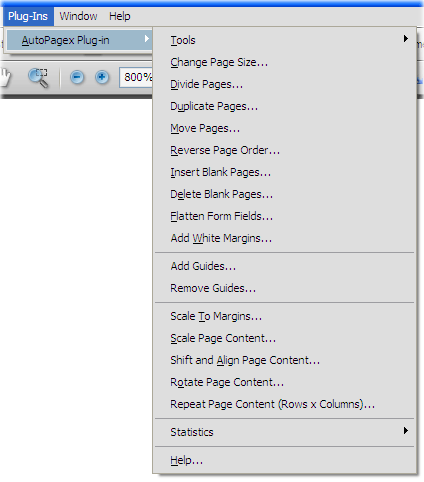
Task: Expand the Statistics submenu
Action: click(x=285, y=432)
